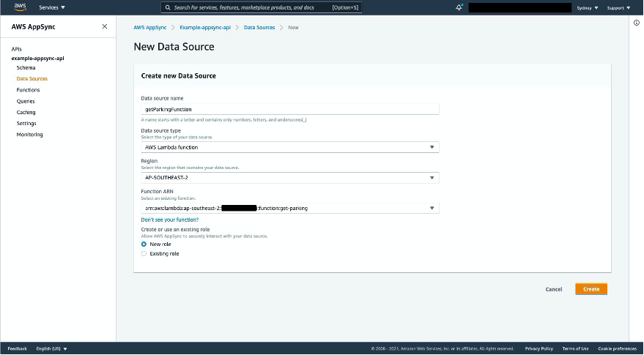Click the Cancel button
This screenshot has width=644, height=355.
click(554, 289)
